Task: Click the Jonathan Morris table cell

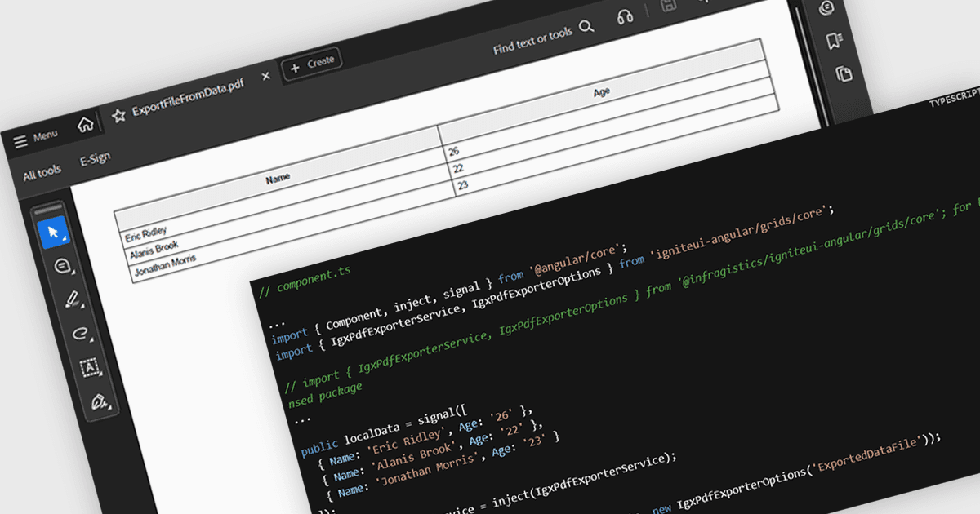Action: coord(163,265)
